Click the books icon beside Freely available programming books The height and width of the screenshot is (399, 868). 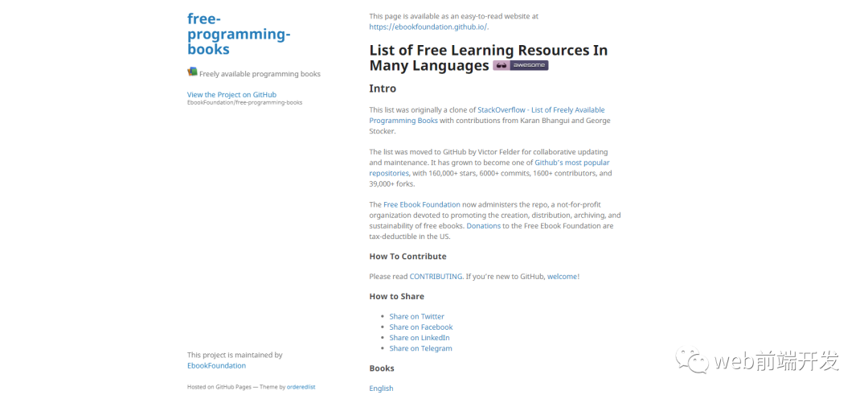click(x=192, y=72)
